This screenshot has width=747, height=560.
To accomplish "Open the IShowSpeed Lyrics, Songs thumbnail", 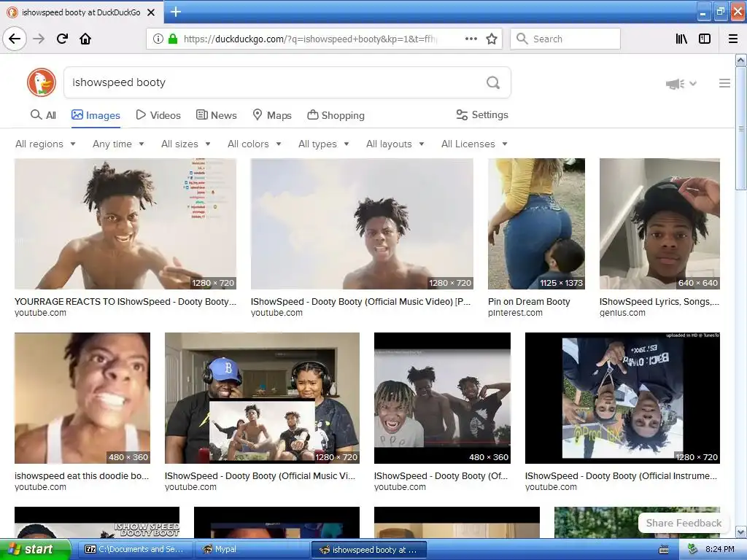I will click(x=659, y=224).
